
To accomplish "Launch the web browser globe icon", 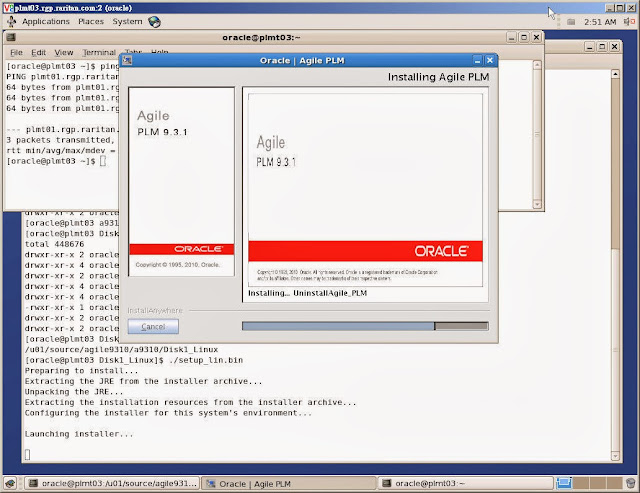I will pos(154,22).
